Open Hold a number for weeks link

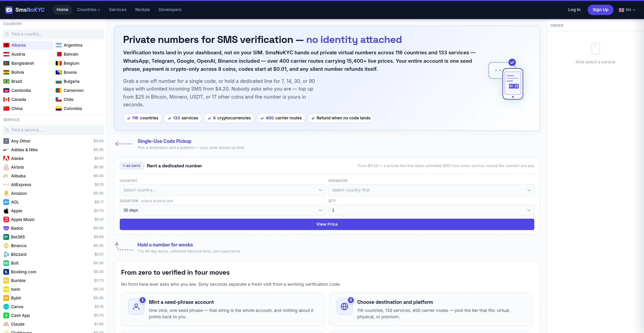point(165,245)
